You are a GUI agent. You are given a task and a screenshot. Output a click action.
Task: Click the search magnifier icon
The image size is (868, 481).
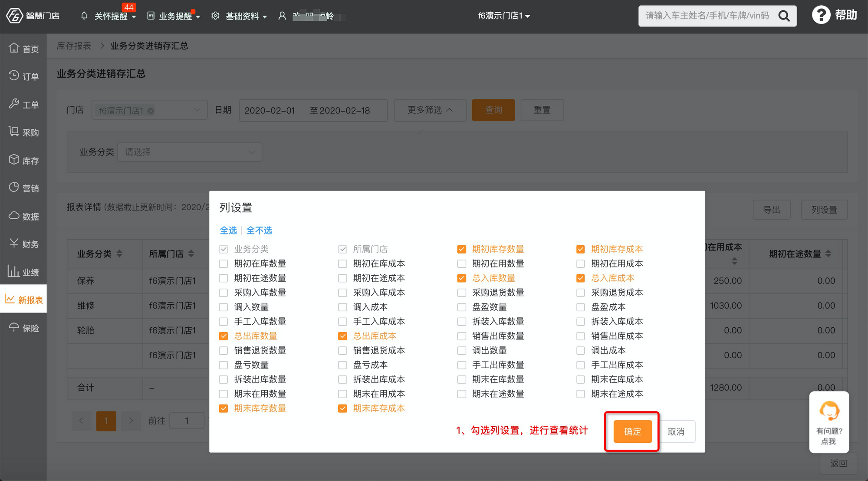[784, 16]
